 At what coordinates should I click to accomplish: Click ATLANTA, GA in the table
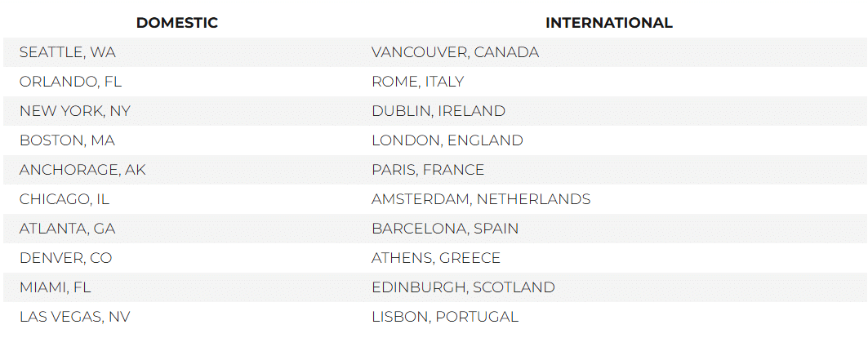pos(68,229)
